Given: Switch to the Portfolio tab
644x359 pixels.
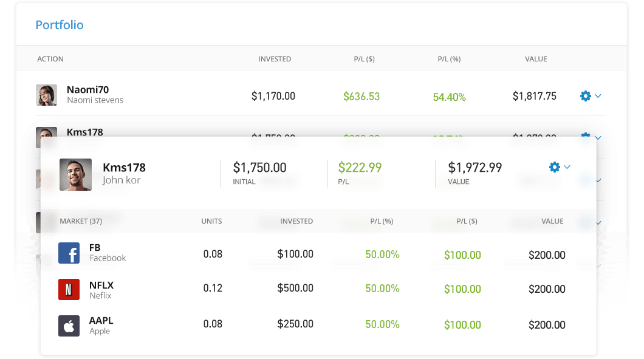Looking at the screenshot, I should pos(59,25).
